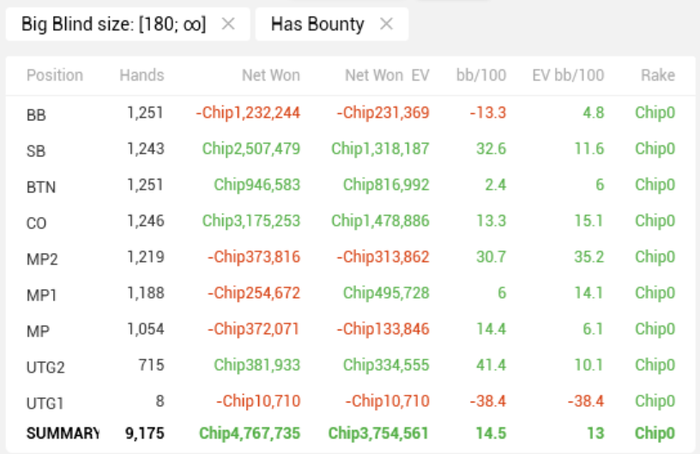The height and width of the screenshot is (454, 700).
Task: Sort table by Rake column
Action: 657,75
